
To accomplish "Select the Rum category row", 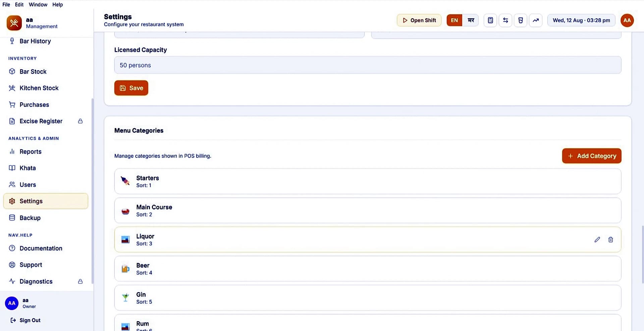I will coord(368,323).
